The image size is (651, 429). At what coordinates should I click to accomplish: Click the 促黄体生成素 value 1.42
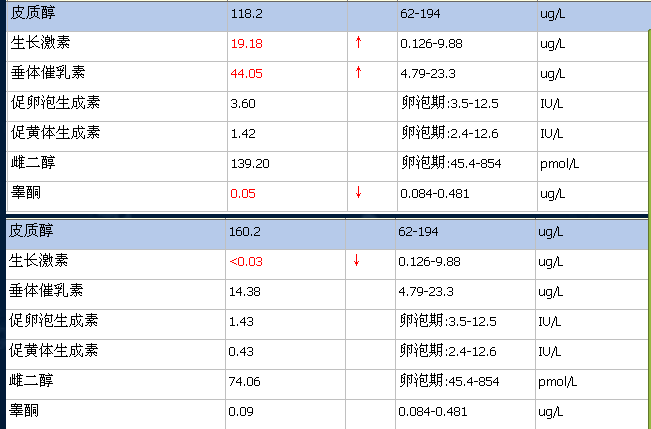pos(242,133)
